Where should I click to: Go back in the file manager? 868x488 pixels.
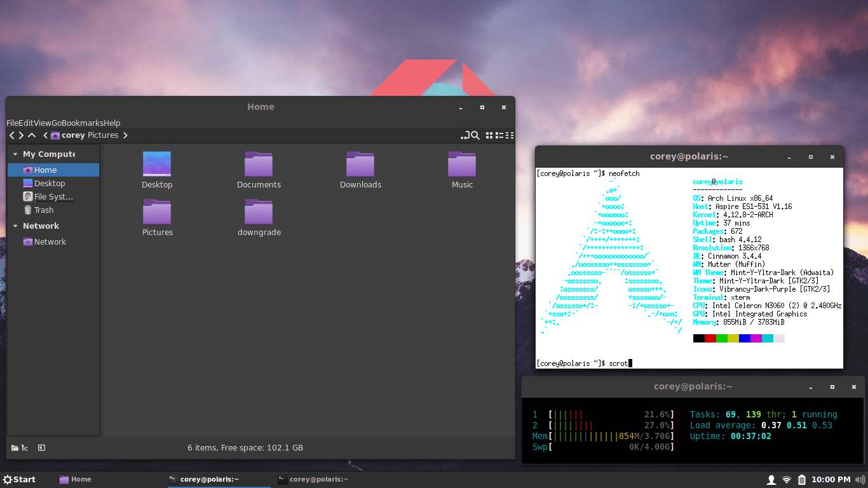click(11, 135)
